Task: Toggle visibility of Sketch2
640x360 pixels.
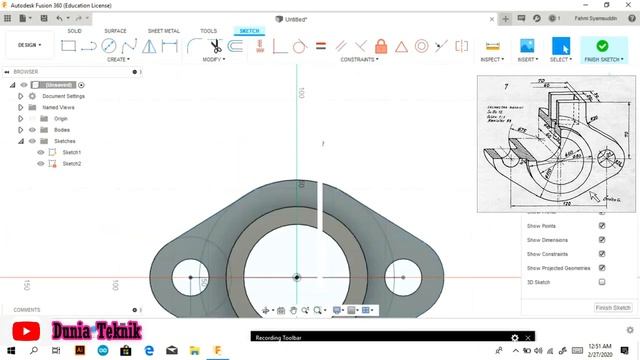Action: click(40, 164)
